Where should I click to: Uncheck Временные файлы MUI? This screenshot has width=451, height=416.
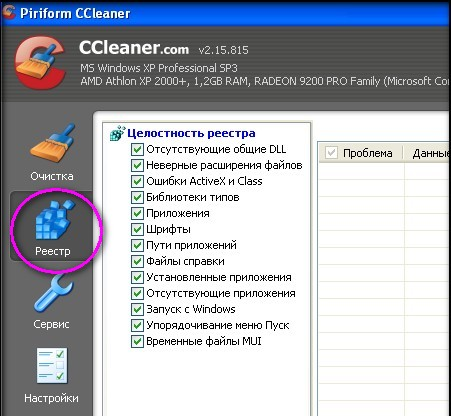point(137,341)
